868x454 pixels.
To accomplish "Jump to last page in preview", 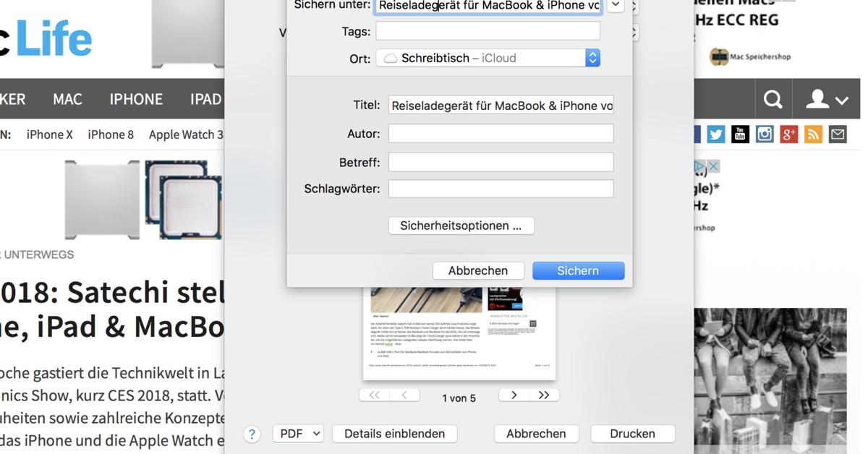I will pyautogui.click(x=544, y=395).
